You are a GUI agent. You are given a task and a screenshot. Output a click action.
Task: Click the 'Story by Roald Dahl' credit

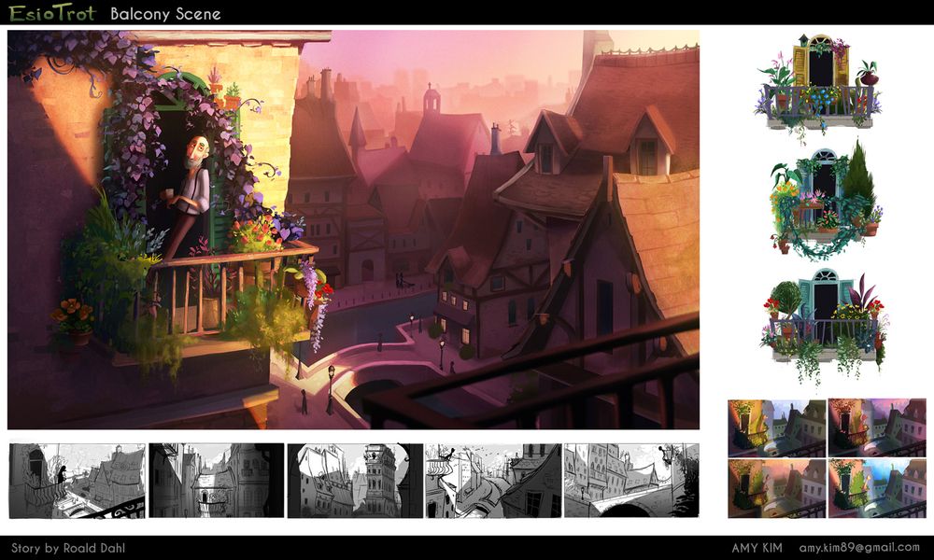pyautogui.click(x=68, y=548)
